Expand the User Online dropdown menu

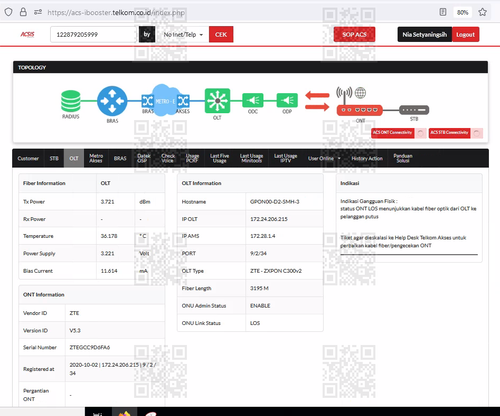[x=324, y=158]
